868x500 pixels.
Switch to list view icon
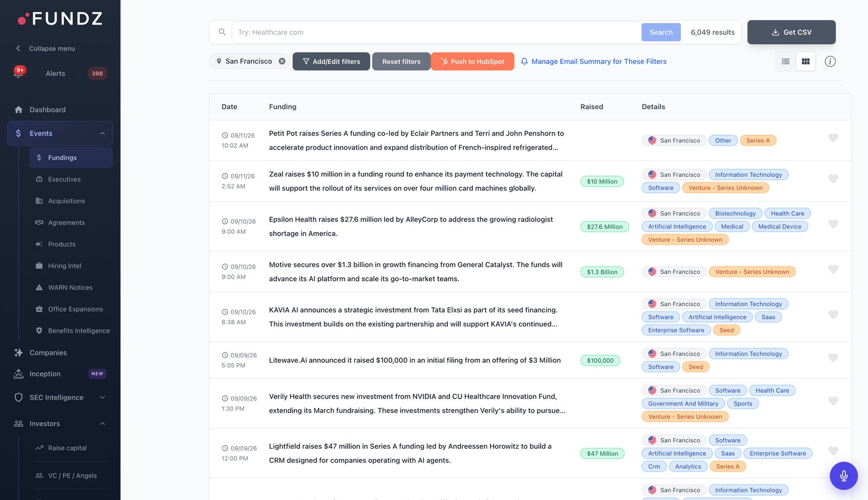[786, 61]
